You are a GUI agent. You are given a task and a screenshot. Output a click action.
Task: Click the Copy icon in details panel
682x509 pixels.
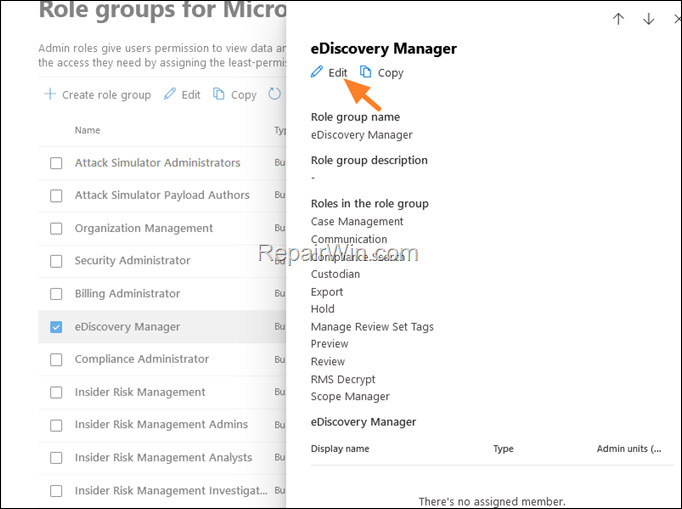tap(366, 72)
